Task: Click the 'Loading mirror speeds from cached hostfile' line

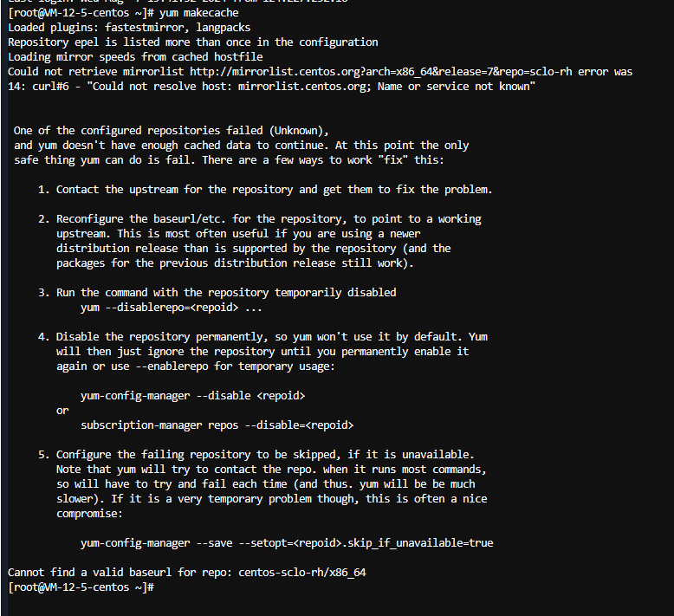Action: pos(135,57)
